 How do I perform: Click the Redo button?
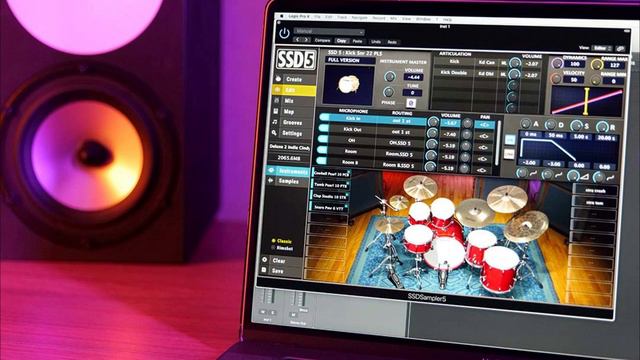392,42
